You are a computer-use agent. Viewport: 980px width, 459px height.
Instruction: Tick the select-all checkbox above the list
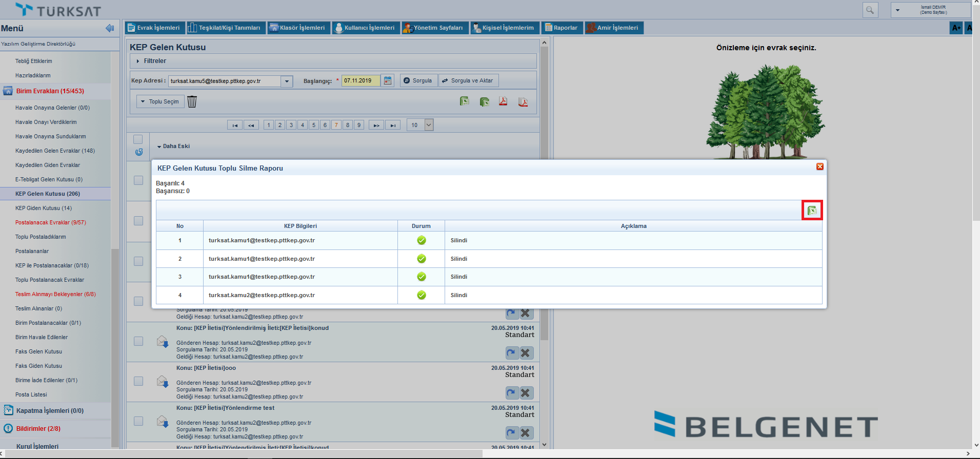click(138, 139)
